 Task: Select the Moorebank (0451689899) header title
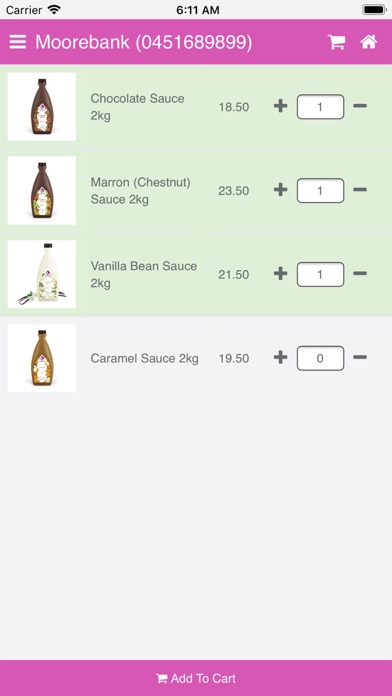pyautogui.click(x=143, y=42)
